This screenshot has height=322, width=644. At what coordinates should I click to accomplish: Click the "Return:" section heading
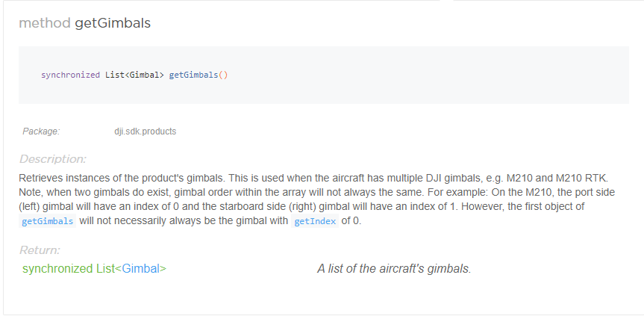tap(40, 250)
